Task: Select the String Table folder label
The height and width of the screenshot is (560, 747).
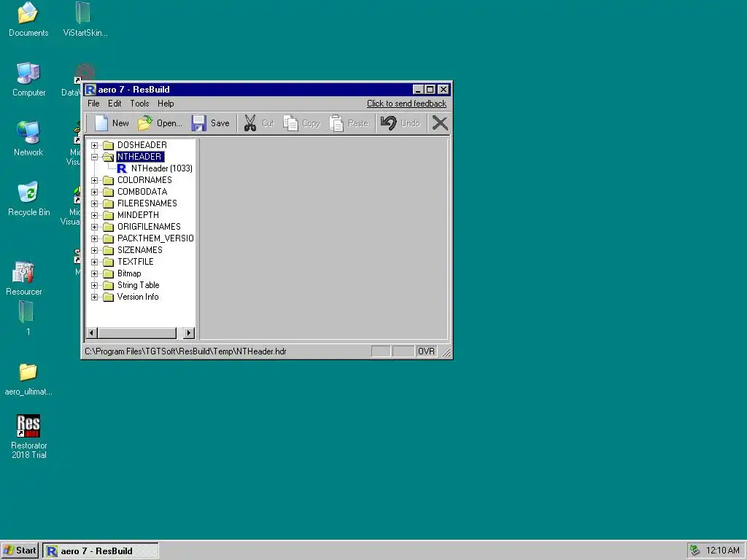Action: [x=138, y=285]
